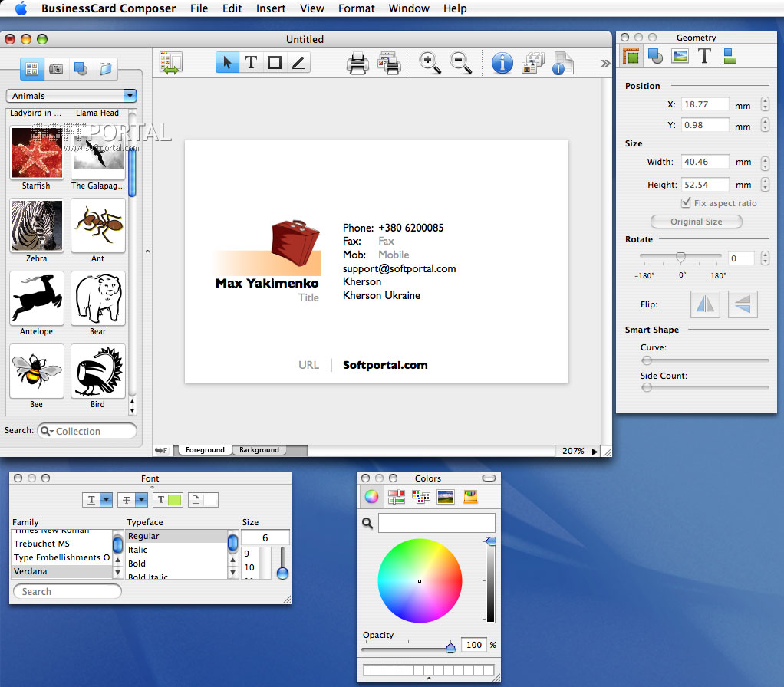Flip object horizontally in Geometry panel

tap(704, 304)
